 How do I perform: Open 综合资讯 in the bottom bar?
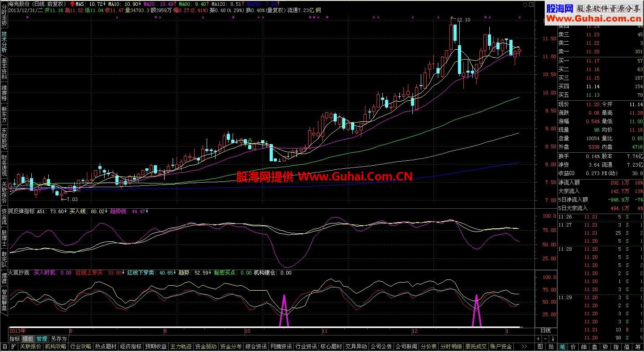(256, 347)
